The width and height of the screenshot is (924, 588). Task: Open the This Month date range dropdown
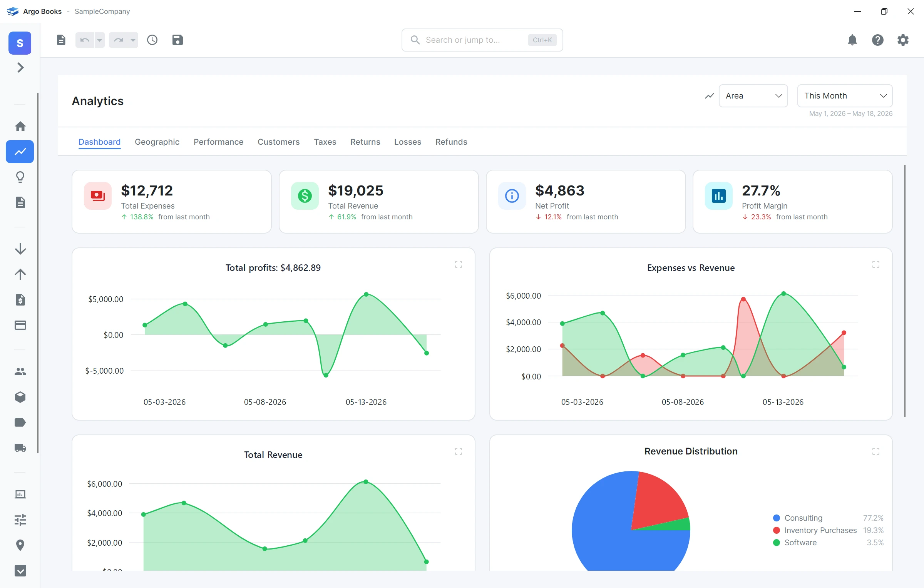click(845, 96)
